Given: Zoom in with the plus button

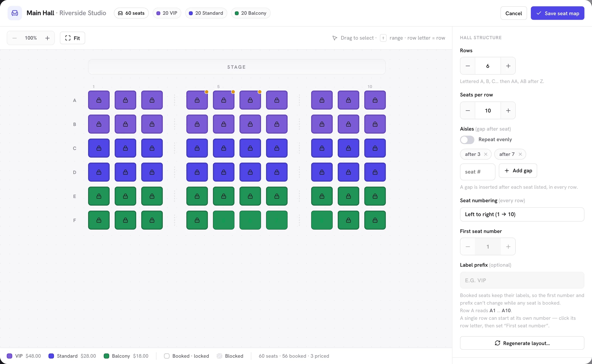Looking at the screenshot, I should [x=47, y=38].
